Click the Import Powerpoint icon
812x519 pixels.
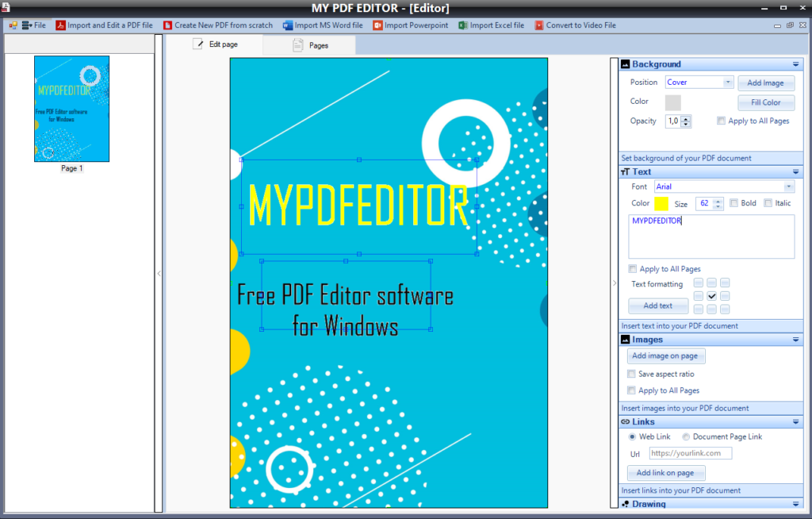point(377,25)
